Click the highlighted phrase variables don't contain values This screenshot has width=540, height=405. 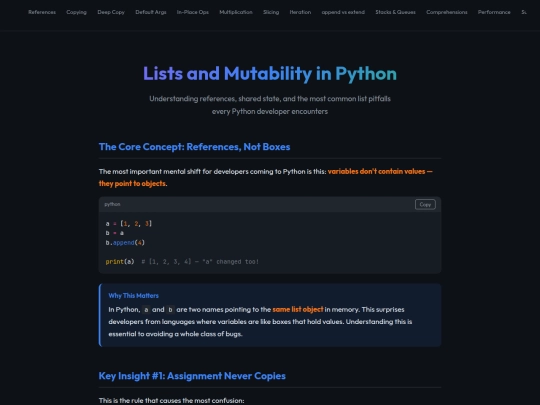click(x=376, y=172)
